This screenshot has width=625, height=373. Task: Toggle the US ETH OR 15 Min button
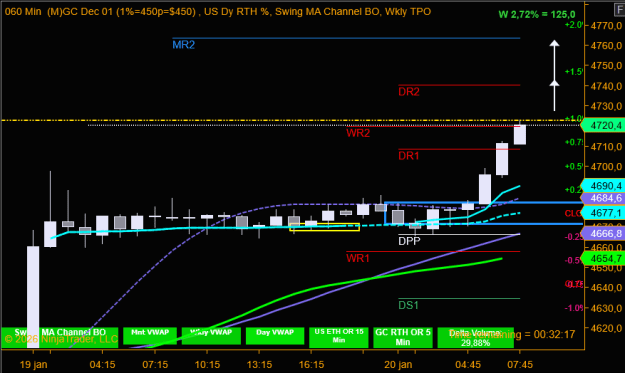point(339,337)
